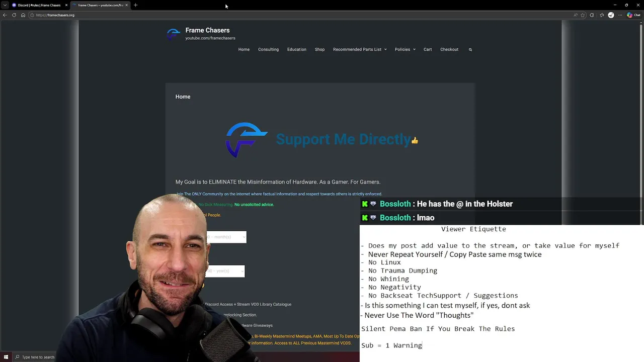
Task: Expand the Policies dropdown menu
Action: tap(405, 49)
